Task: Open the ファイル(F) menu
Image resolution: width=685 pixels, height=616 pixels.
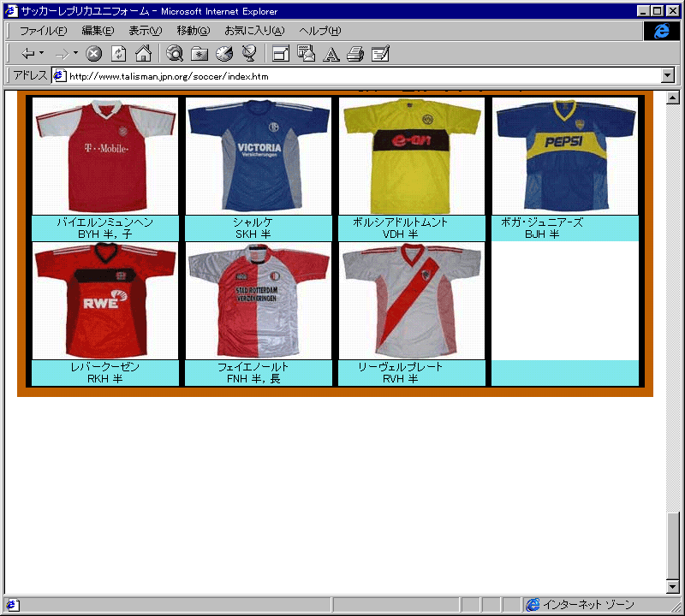Action: click(x=44, y=31)
